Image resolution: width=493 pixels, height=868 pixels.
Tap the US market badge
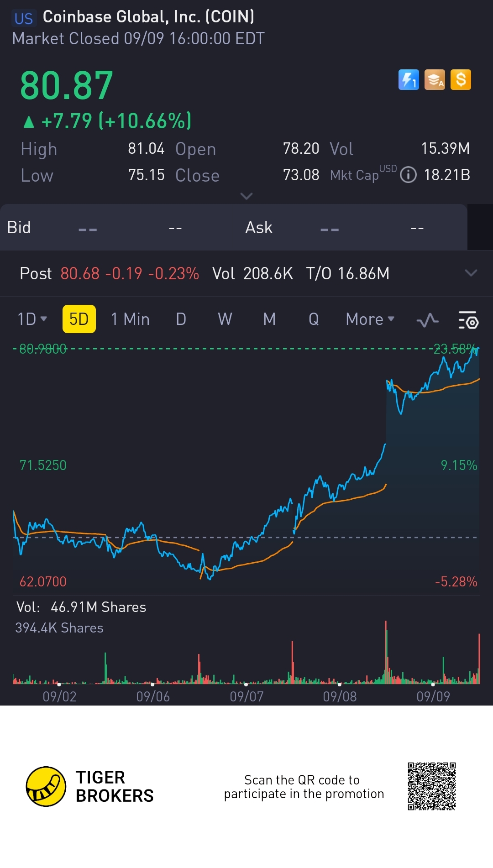point(24,18)
